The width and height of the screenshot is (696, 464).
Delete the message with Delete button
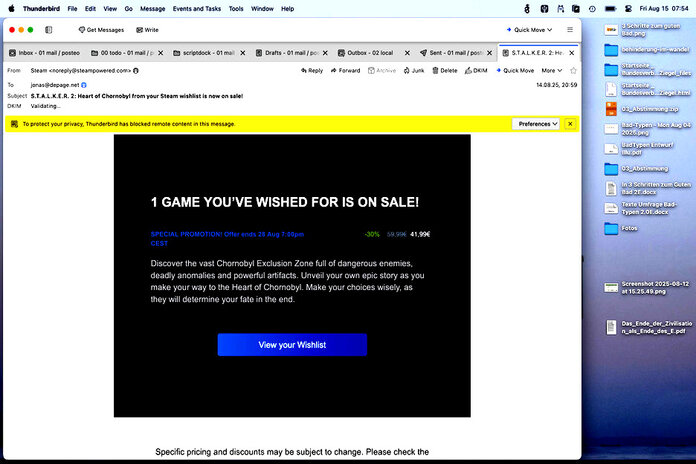tap(445, 71)
